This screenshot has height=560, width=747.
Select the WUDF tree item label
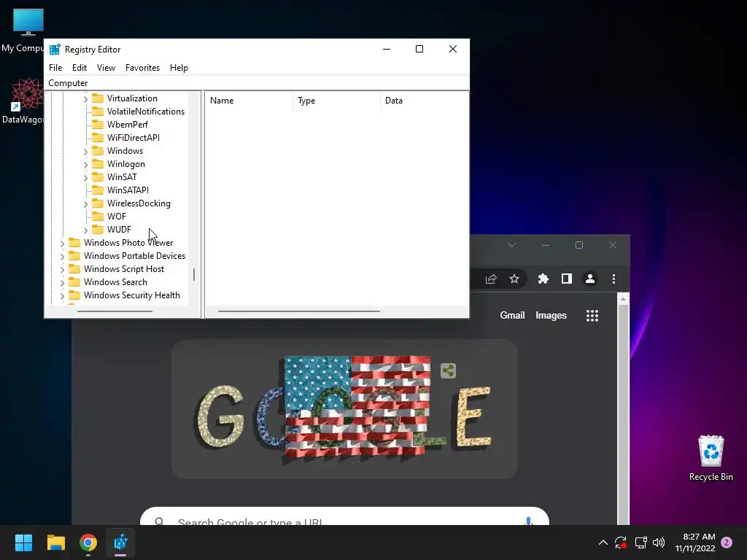(x=119, y=230)
